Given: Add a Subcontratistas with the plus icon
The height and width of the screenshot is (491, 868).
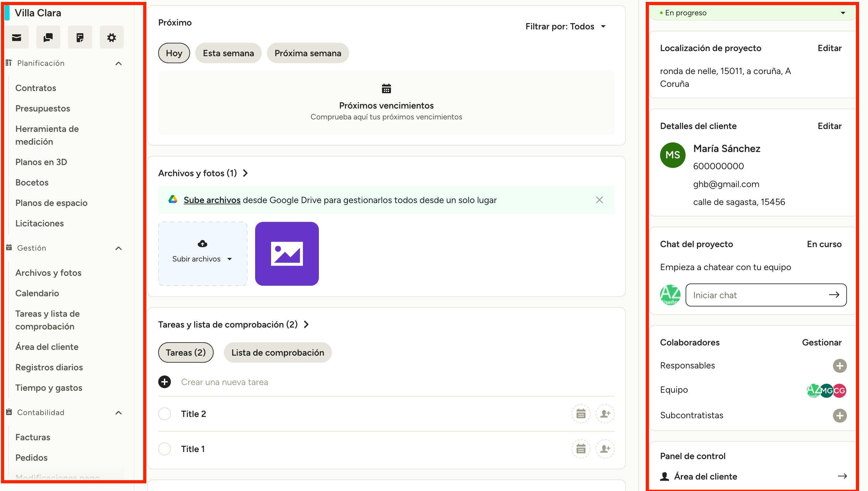Looking at the screenshot, I should pyautogui.click(x=839, y=415).
